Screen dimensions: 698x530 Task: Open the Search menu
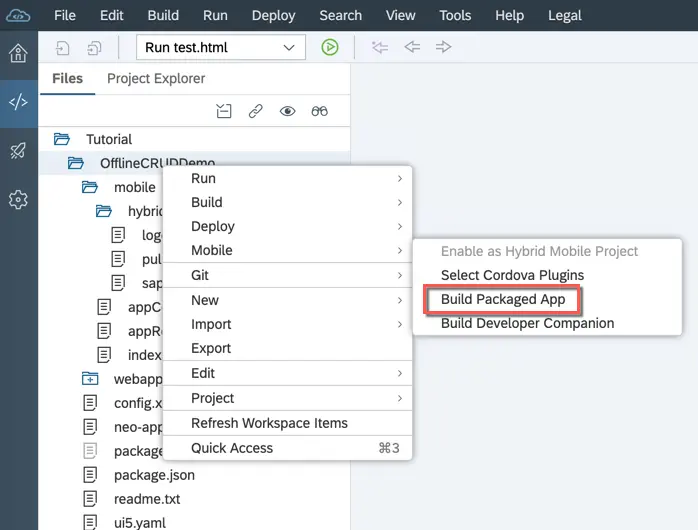(341, 16)
